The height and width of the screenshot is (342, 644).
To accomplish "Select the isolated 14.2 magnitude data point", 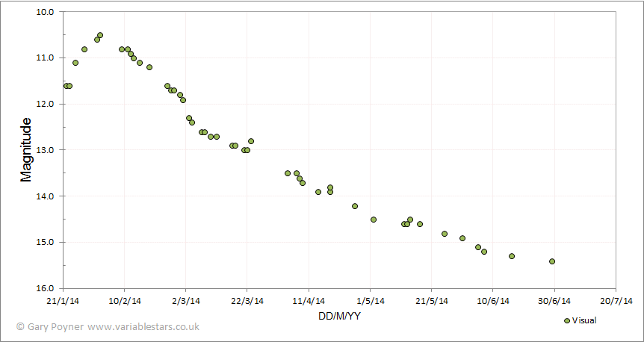I will point(355,205).
